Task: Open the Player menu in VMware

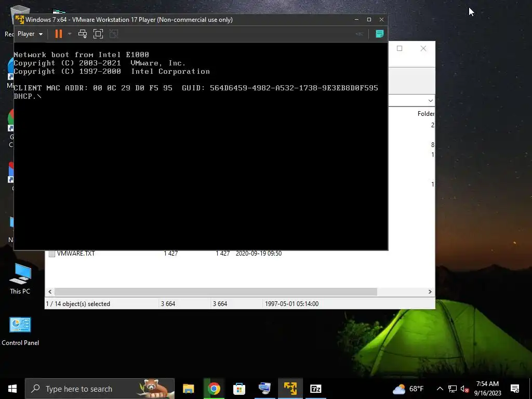Action: click(30, 34)
